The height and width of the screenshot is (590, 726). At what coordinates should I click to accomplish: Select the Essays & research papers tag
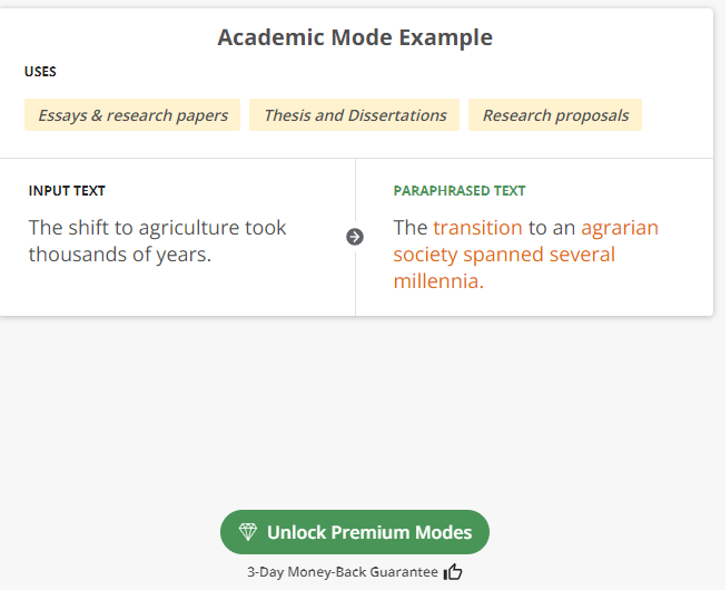tap(133, 115)
